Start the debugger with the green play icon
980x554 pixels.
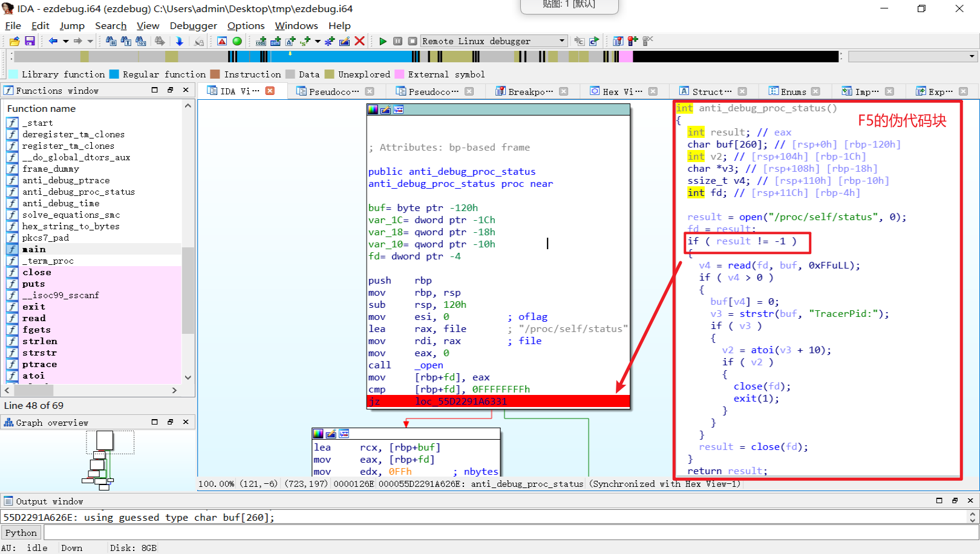(x=383, y=41)
